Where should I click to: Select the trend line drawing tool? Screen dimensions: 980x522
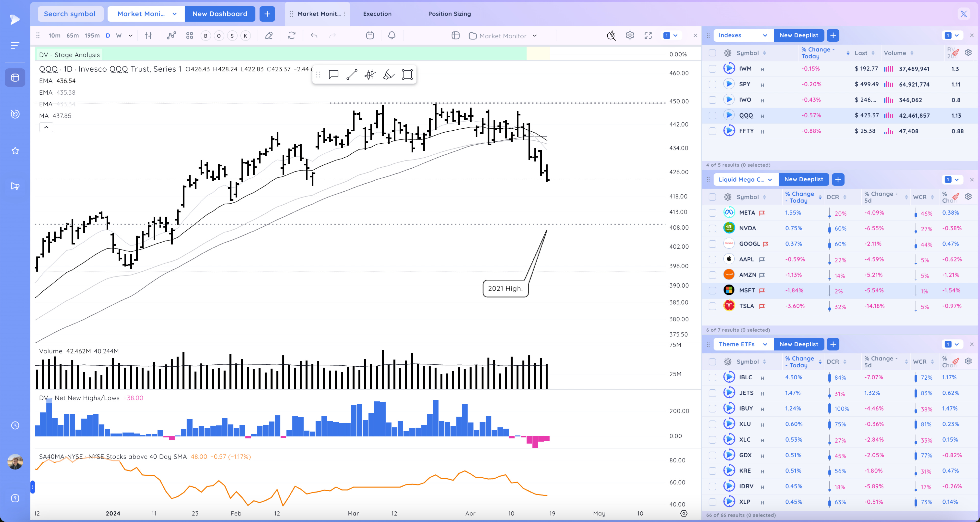(x=352, y=74)
